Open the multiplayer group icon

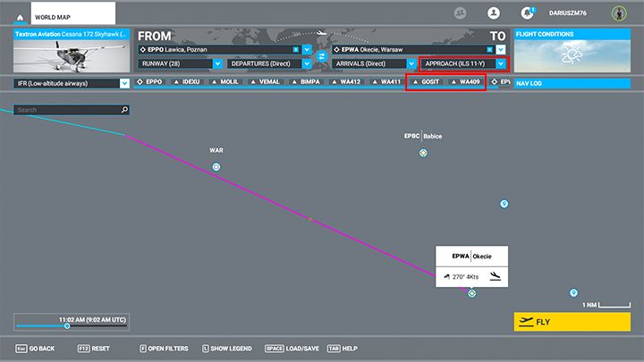pyautogui.click(x=460, y=13)
